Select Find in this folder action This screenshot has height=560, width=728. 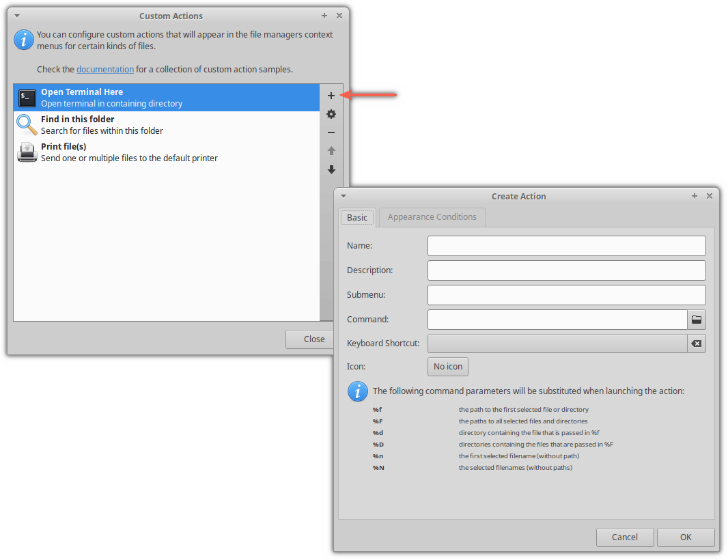click(77, 125)
